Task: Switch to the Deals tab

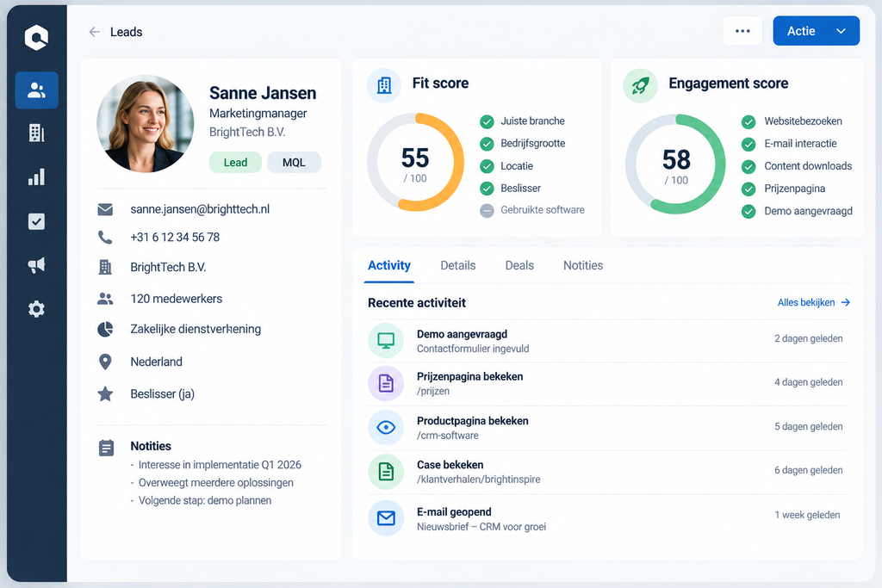Action: 519,265
